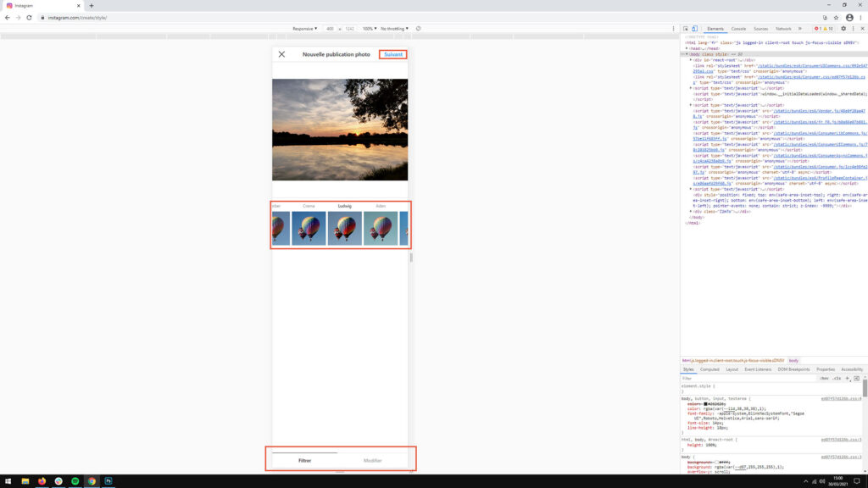Open a new browser tab
Screen dimensions: 868x488
92,6
